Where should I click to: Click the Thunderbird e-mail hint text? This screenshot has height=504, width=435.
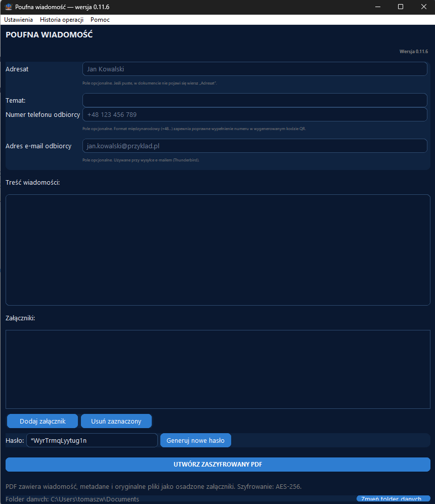coord(141,160)
